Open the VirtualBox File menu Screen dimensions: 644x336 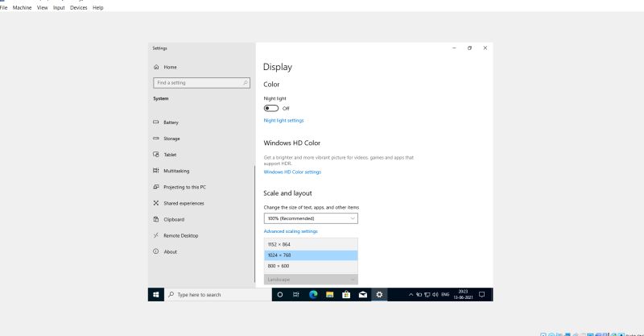coord(4,7)
